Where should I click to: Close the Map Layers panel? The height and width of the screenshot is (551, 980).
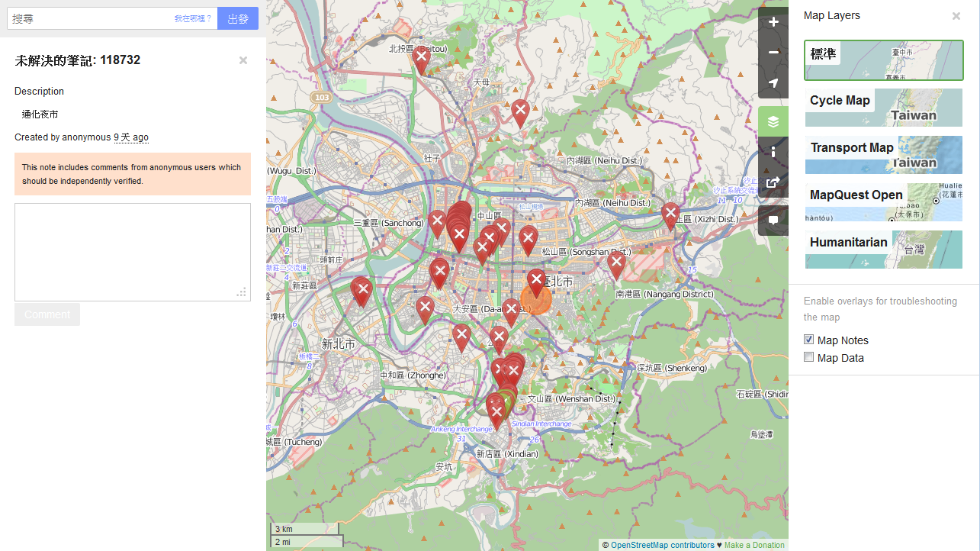[956, 16]
